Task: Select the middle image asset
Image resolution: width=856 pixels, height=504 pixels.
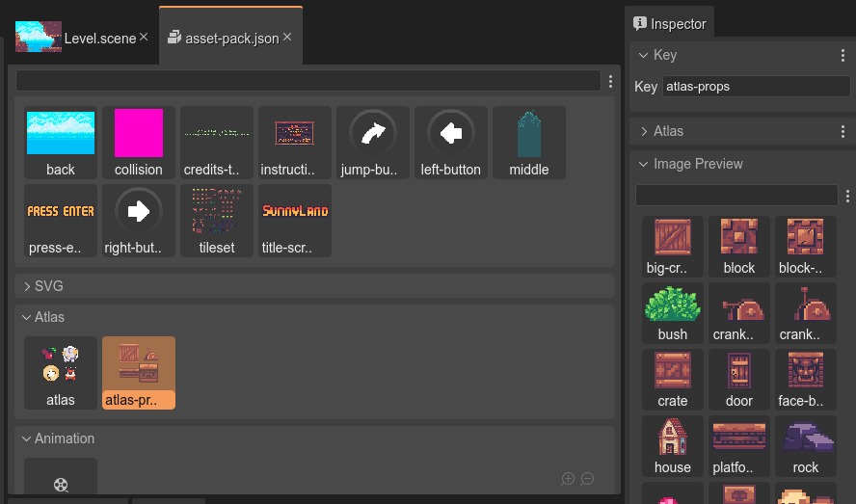Action: [x=529, y=143]
